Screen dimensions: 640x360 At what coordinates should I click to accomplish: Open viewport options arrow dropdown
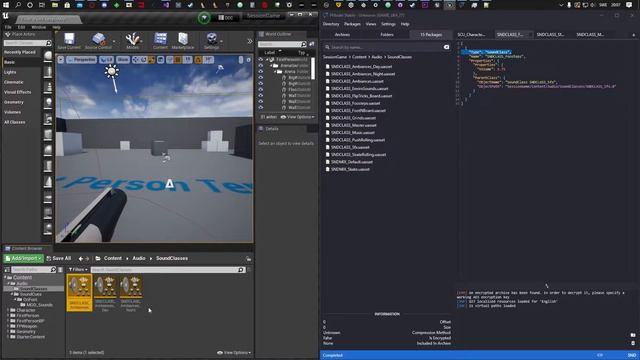pyautogui.click(x=61, y=60)
